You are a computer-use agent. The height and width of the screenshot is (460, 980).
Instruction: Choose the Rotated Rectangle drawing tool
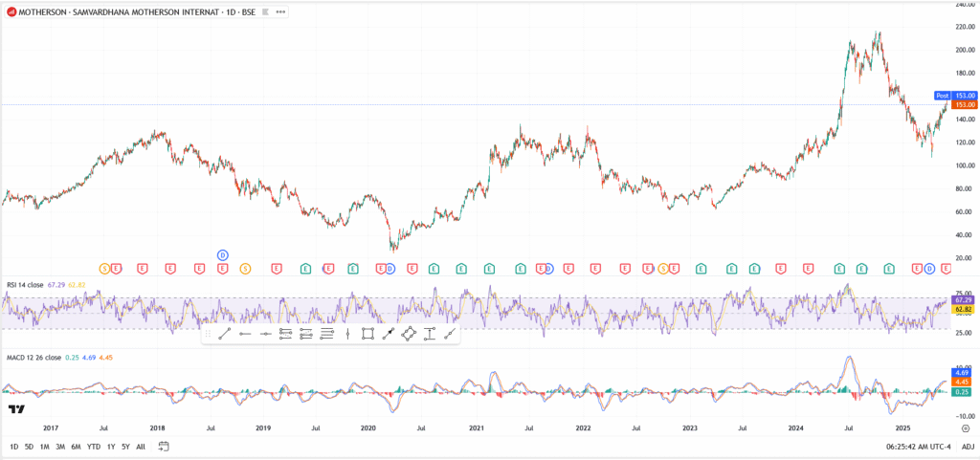409,334
